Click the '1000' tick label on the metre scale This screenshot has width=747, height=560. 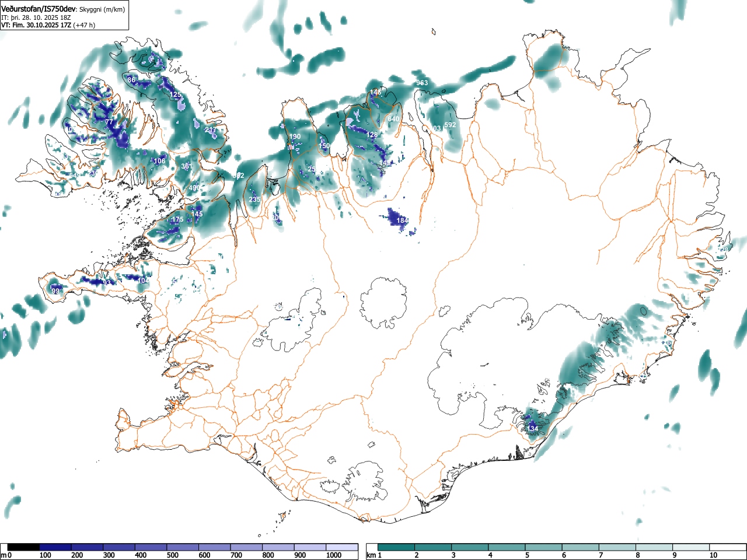point(334,555)
